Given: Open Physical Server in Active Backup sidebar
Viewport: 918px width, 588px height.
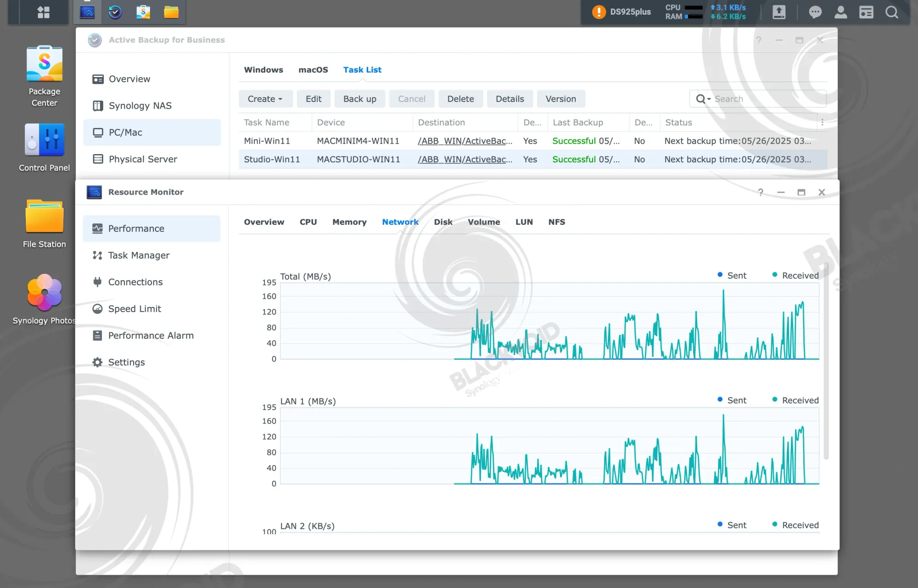Looking at the screenshot, I should click(152, 159).
